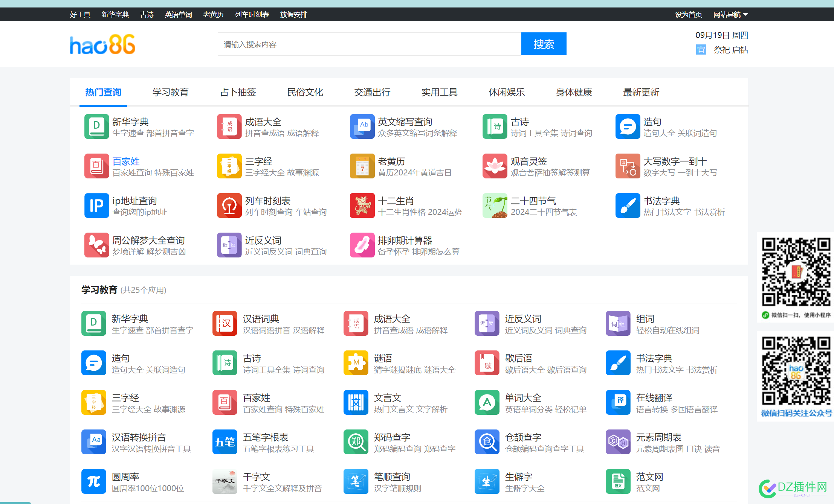Open the 最新更新 tab

tap(641, 92)
